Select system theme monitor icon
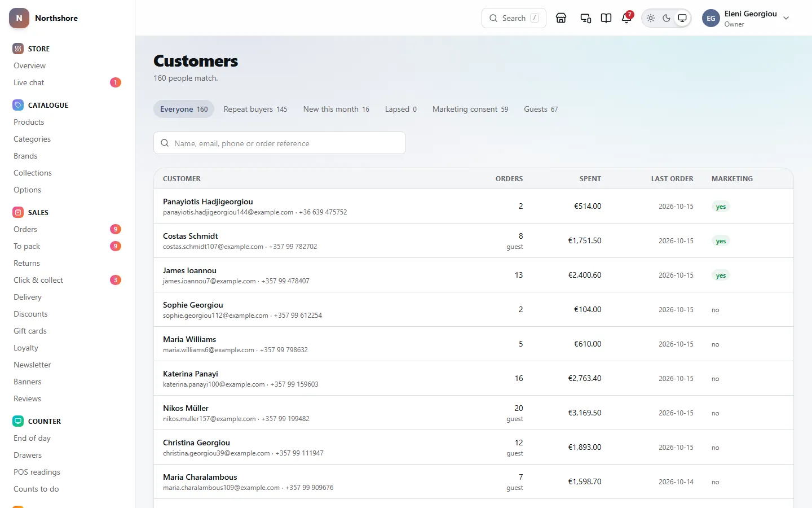Viewport: 812px width, 508px height. 682,18
